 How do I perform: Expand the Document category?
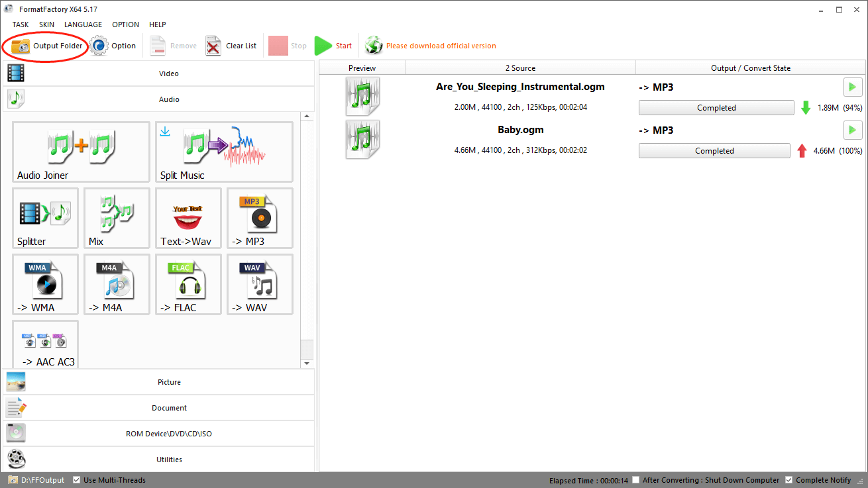click(159, 408)
